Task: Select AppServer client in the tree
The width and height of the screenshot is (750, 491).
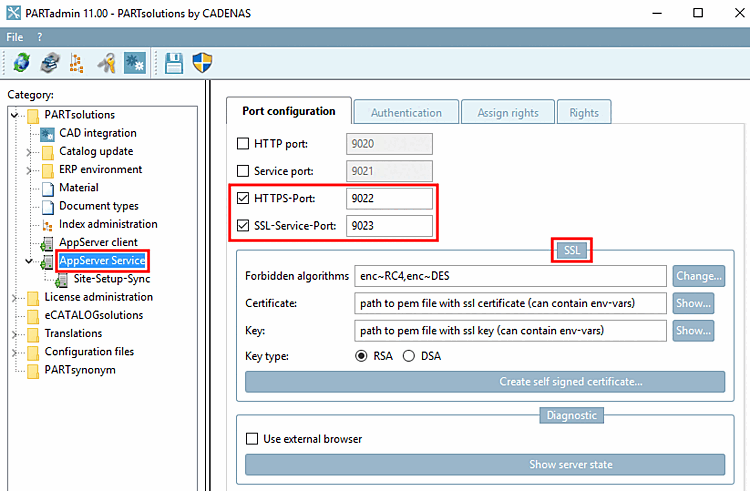Action: pos(98,242)
